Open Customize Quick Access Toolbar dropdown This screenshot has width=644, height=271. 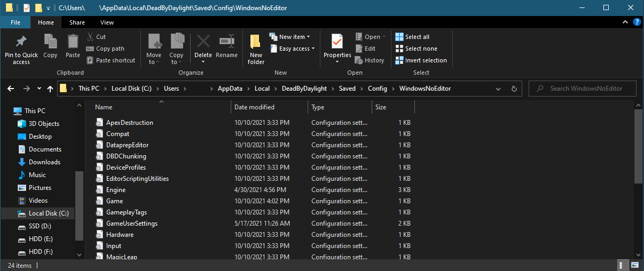48,9
